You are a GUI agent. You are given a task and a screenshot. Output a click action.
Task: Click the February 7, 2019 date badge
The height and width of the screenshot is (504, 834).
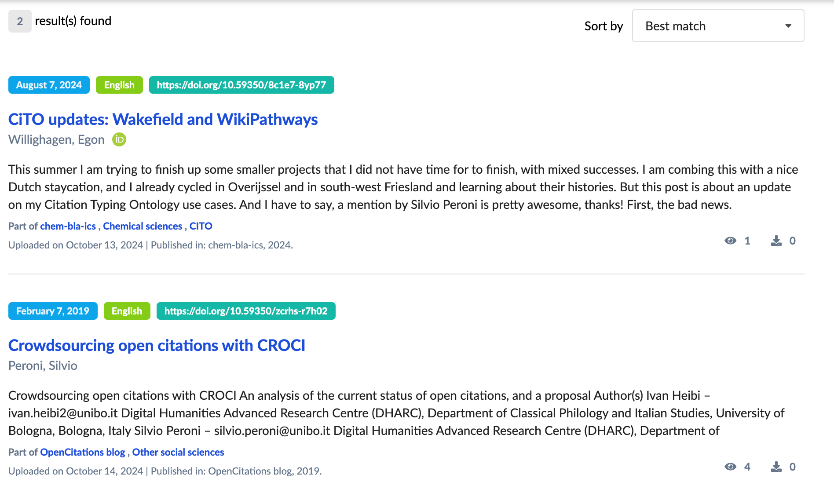[53, 311]
